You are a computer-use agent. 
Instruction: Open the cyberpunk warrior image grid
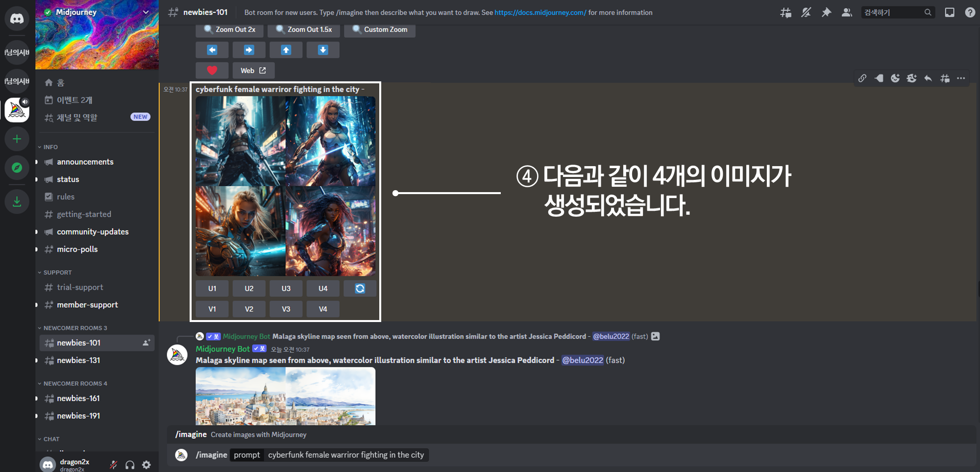tap(286, 186)
